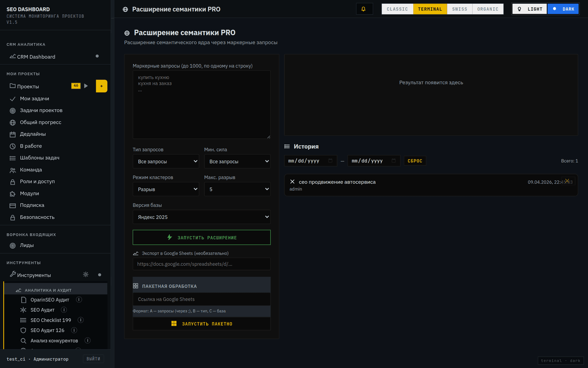
Task: Click the globe icon in top header title
Action: point(125,9)
